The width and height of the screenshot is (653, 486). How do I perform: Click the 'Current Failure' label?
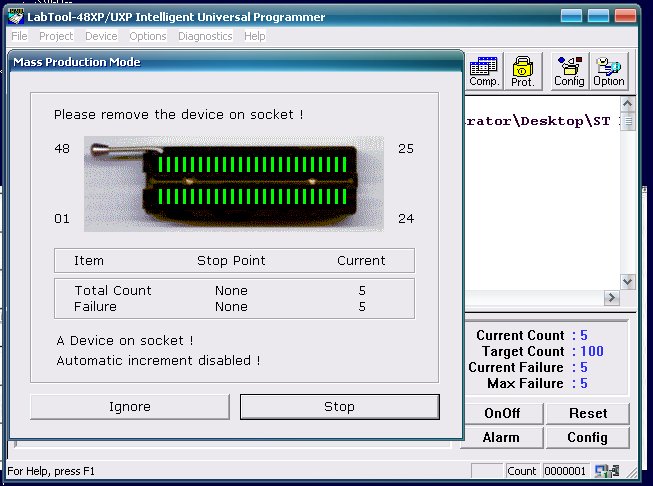pos(516,367)
